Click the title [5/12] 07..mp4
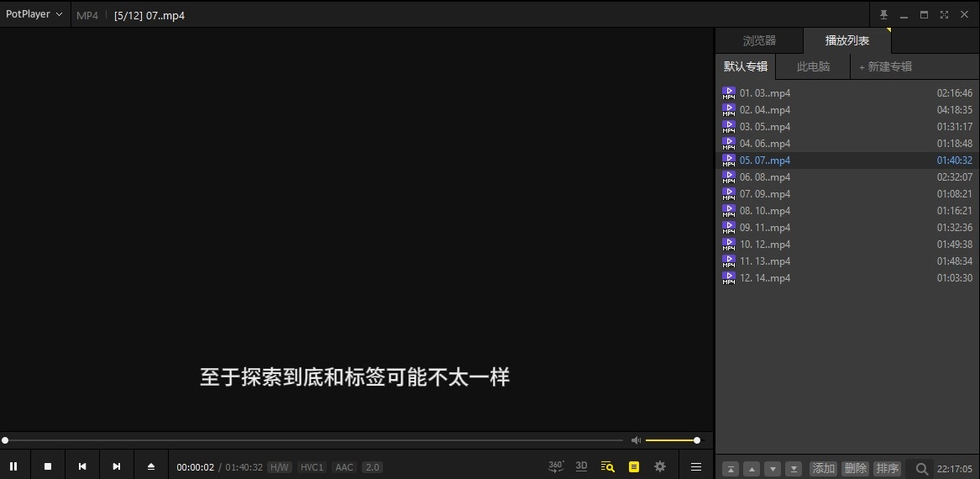The height and width of the screenshot is (479, 980). tap(149, 16)
